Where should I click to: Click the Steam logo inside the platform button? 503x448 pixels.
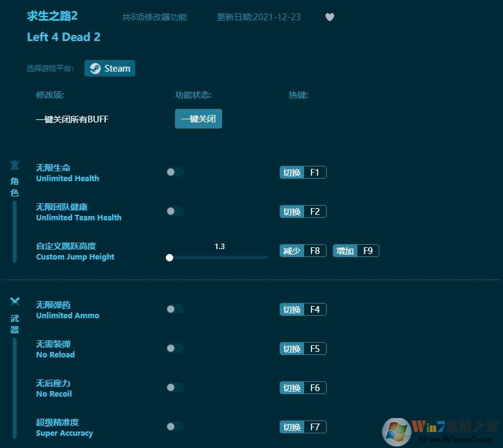tap(95, 68)
